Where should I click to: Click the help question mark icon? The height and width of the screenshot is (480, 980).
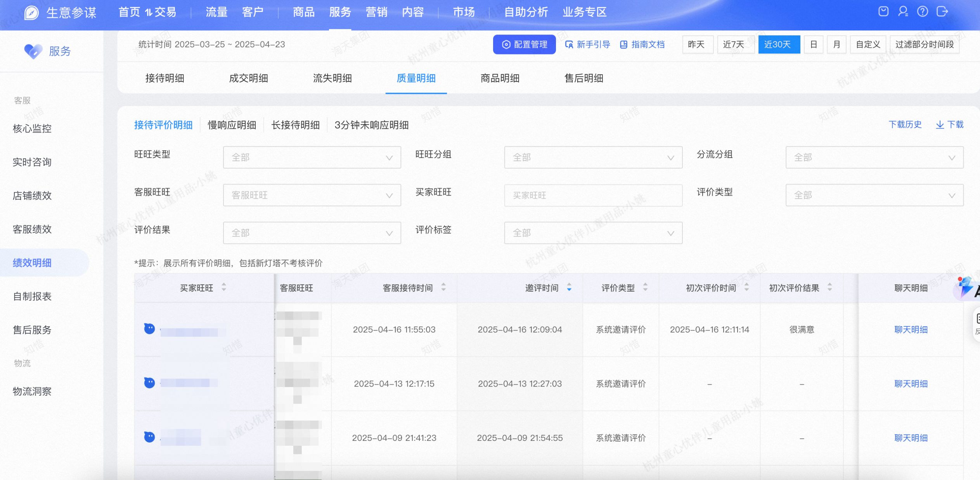pyautogui.click(x=923, y=12)
